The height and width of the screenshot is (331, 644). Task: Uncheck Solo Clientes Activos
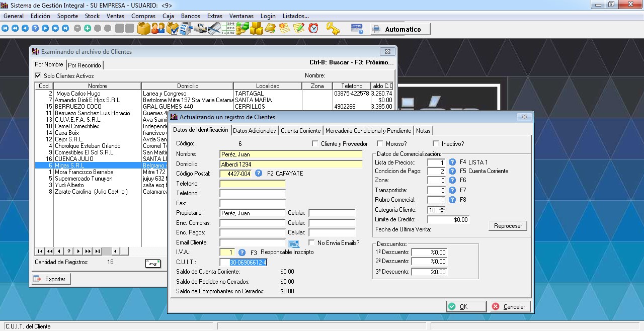[x=38, y=76]
